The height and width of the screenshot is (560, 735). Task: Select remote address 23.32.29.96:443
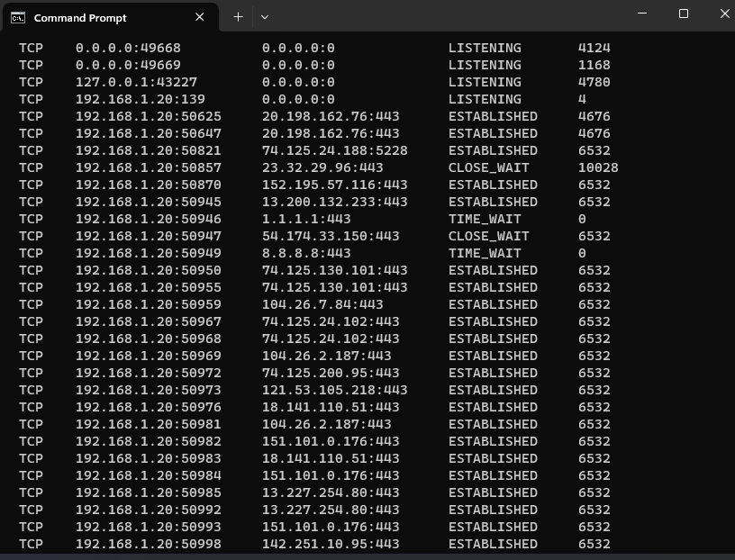click(322, 167)
